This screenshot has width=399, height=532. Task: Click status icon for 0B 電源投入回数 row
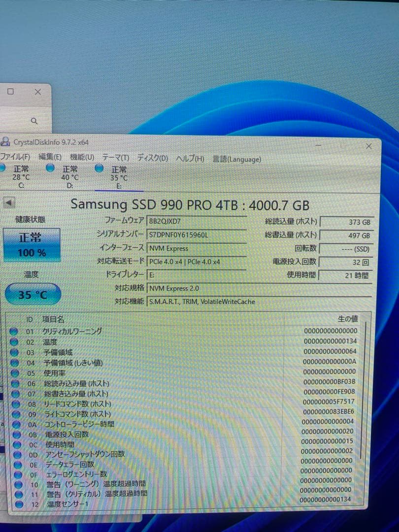(17, 434)
